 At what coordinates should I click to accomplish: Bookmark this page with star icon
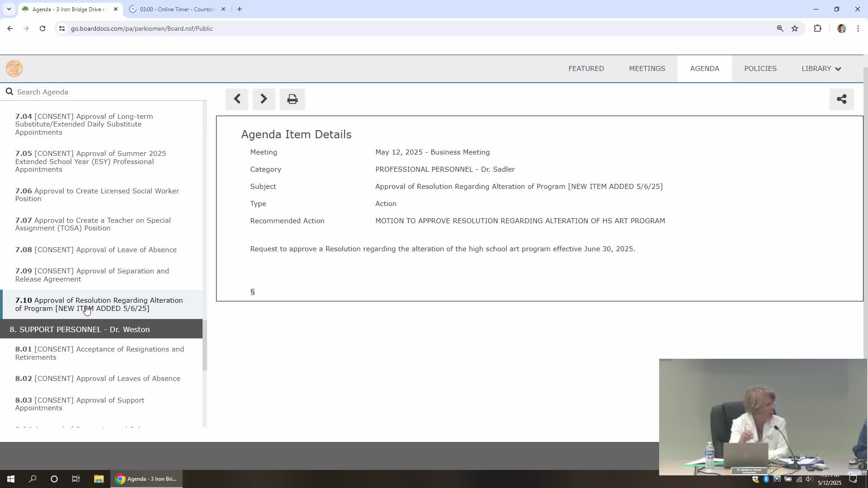(x=795, y=28)
